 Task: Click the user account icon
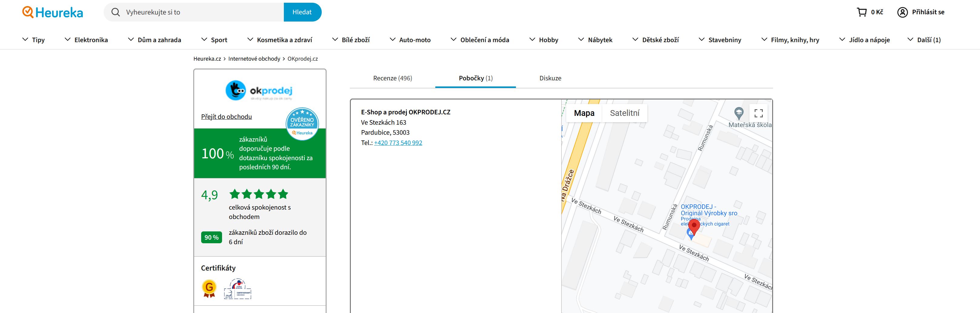pyautogui.click(x=902, y=12)
